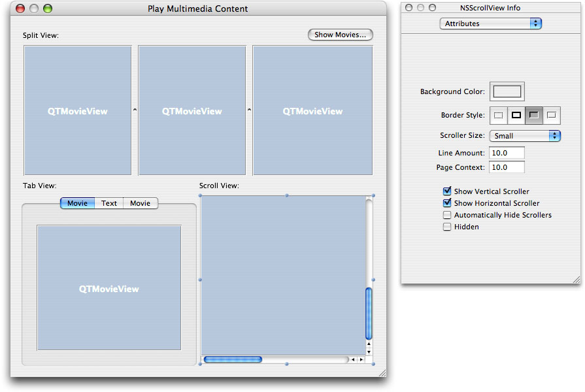The height and width of the screenshot is (392, 585).
Task: Select the solid line border style icon
Action: pos(516,115)
